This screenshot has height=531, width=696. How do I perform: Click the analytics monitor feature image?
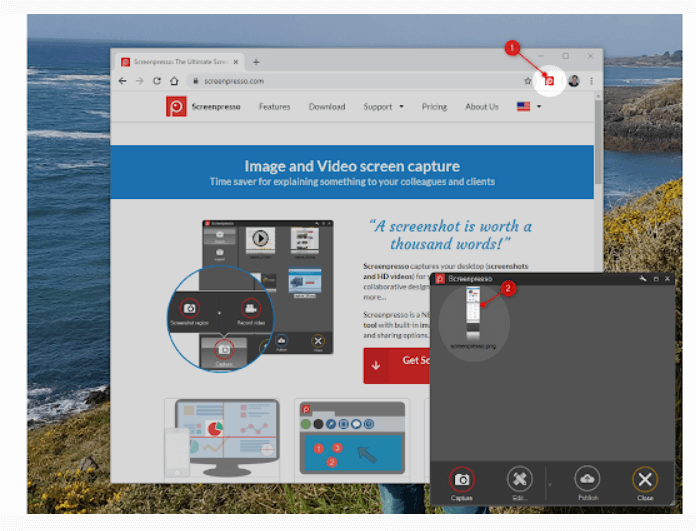click(x=222, y=437)
